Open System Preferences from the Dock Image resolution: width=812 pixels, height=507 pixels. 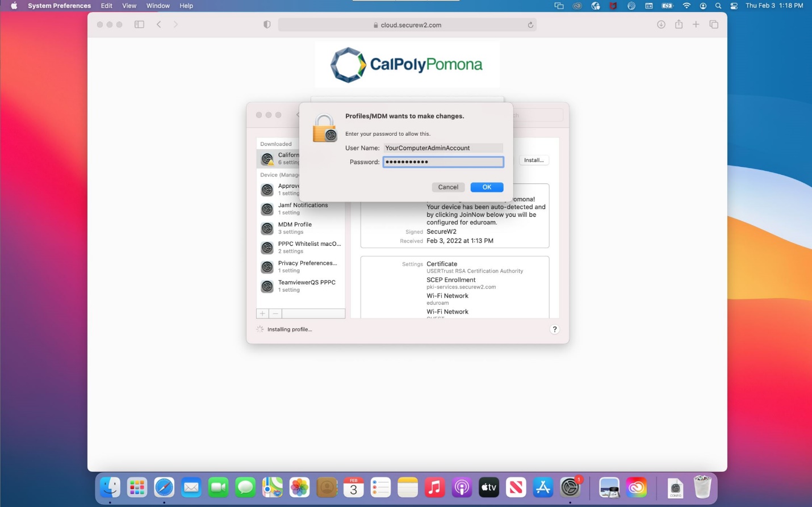570,487
